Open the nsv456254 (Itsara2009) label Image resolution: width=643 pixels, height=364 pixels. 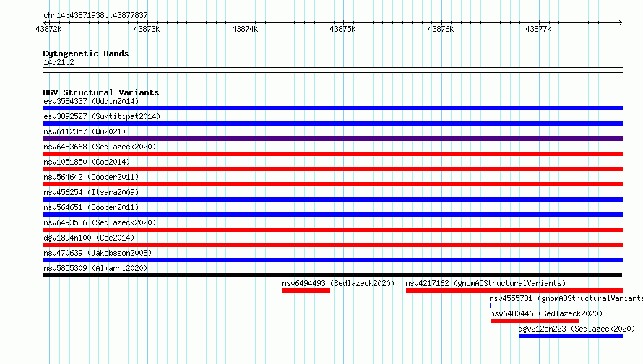91,192
